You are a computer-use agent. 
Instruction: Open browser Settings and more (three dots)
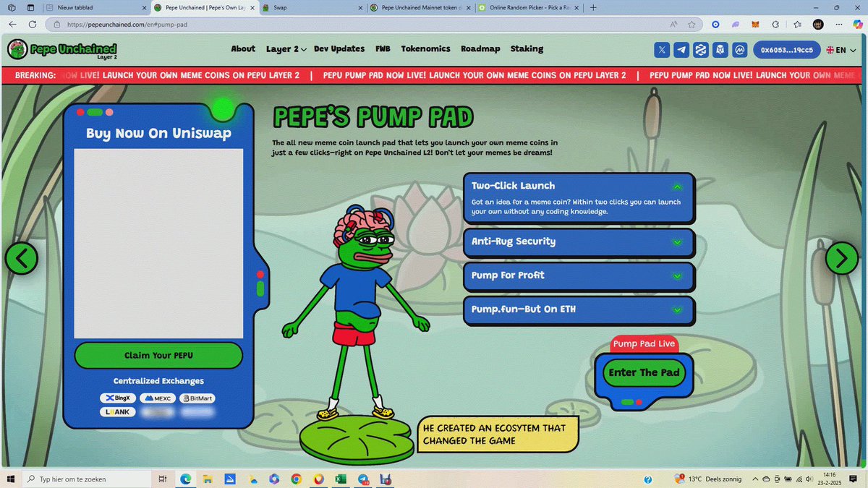point(838,24)
